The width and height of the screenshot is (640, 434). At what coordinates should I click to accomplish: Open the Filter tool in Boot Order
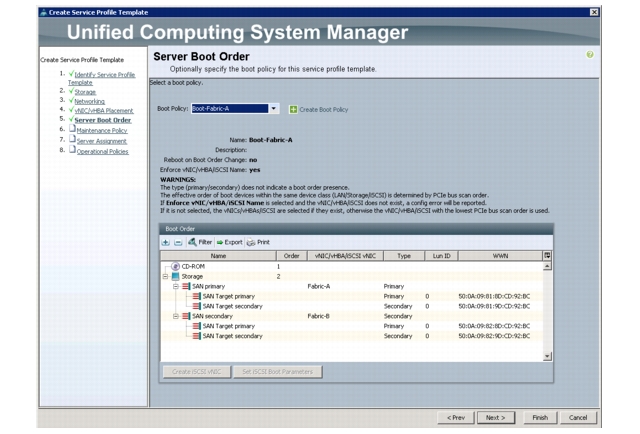[200, 242]
